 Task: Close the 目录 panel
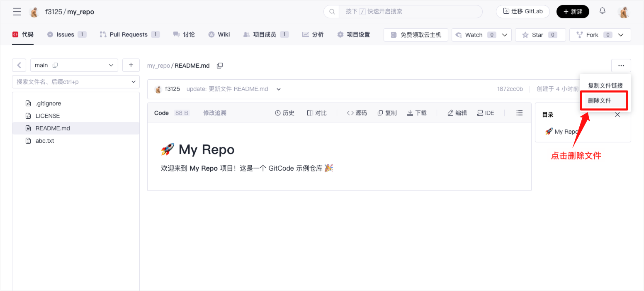click(x=617, y=115)
